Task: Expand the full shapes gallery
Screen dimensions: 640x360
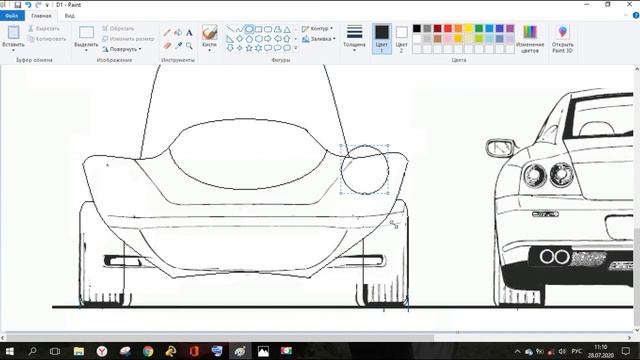Action: (296, 48)
